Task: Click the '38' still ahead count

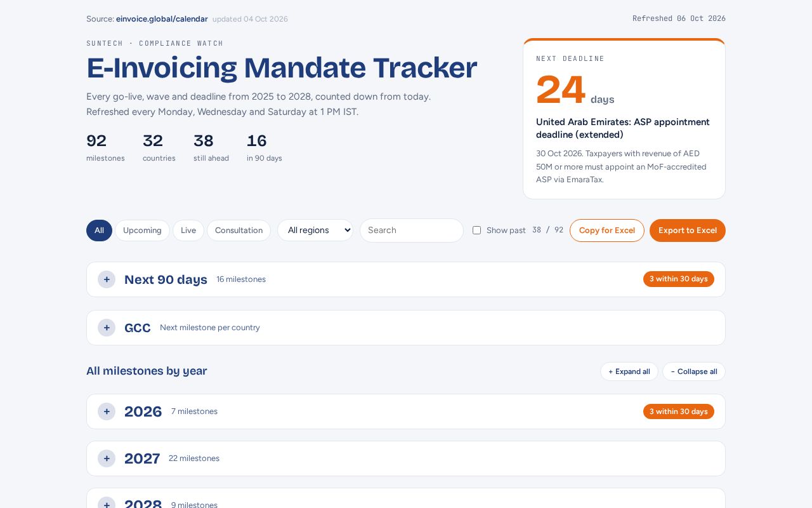Action: 204,140
